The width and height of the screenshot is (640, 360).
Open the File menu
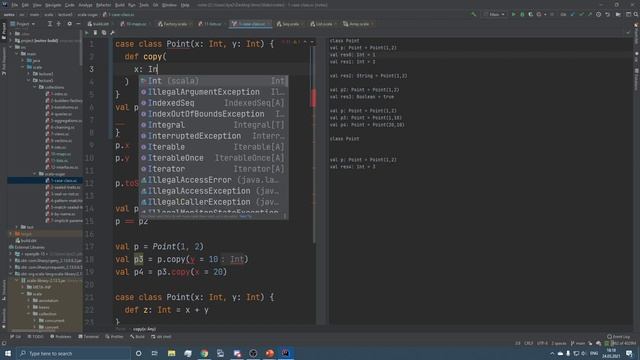pos(15,5)
